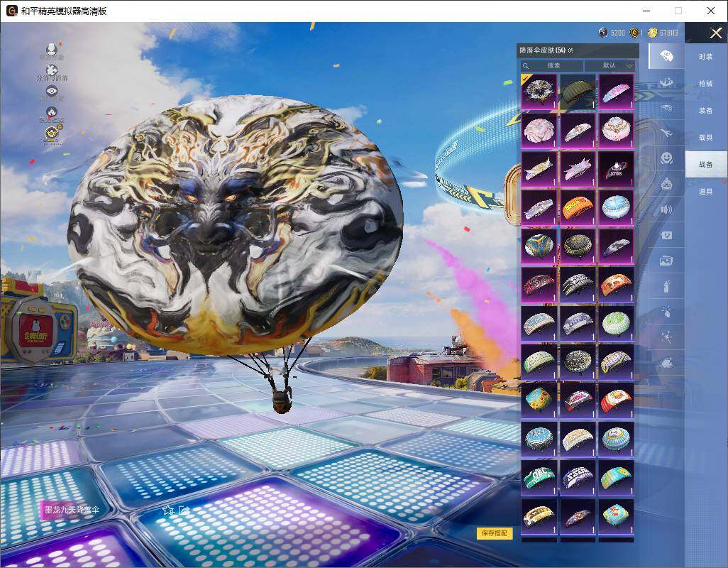Expand the 默认 sort dropdown

tap(610, 66)
